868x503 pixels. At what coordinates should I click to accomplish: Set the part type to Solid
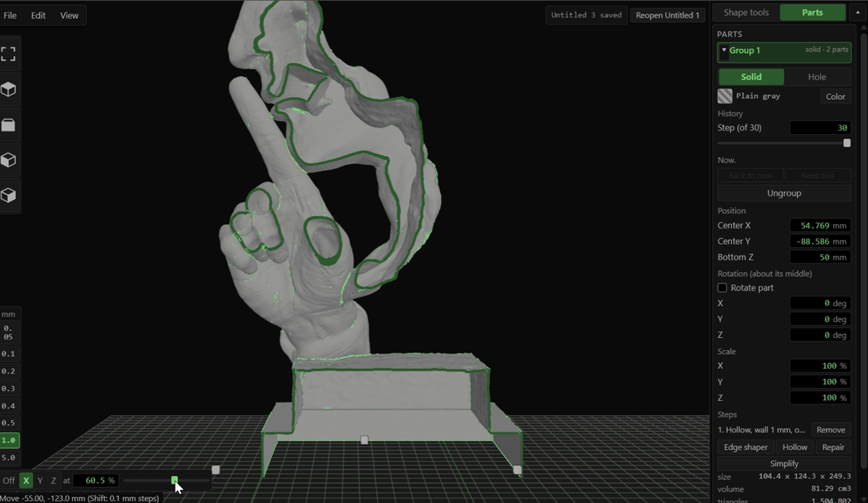(751, 77)
